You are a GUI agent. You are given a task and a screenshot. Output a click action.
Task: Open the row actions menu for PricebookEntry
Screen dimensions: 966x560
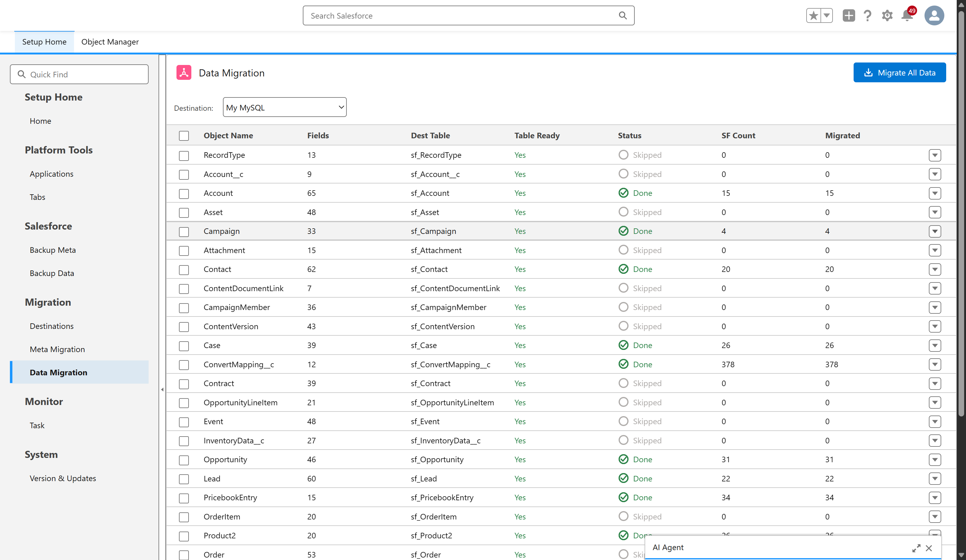pos(935,498)
